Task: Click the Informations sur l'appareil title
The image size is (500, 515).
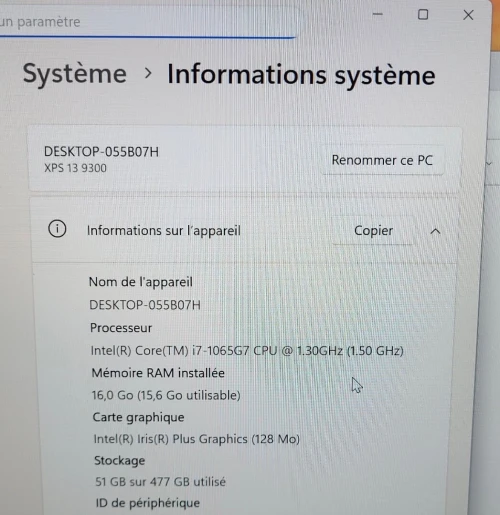Action: 164,231
